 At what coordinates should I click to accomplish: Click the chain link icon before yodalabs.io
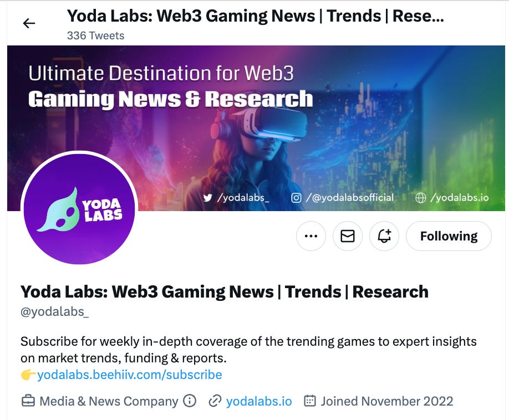tap(215, 401)
